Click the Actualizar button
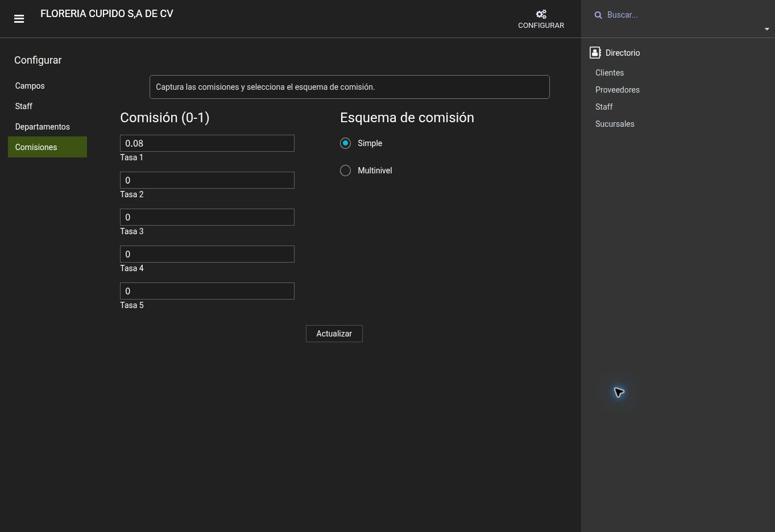775x532 pixels. click(x=334, y=334)
